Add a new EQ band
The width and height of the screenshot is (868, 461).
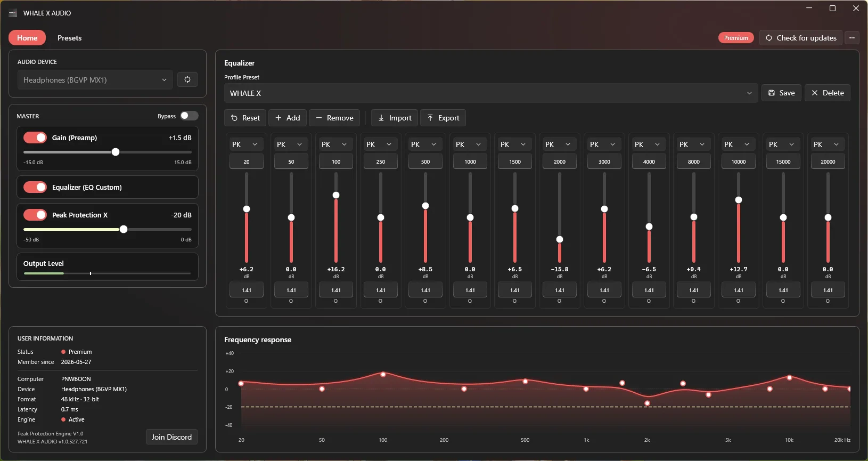[x=288, y=118]
